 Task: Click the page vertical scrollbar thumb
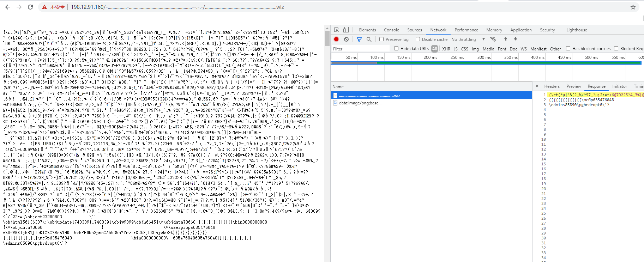coord(327,38)
